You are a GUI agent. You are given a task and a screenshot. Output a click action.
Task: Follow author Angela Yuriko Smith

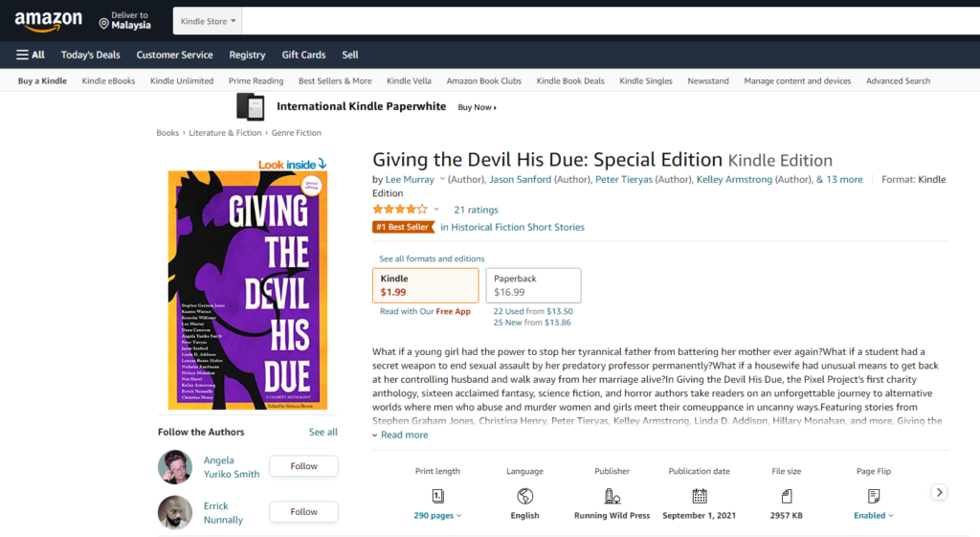click(303, 466)
